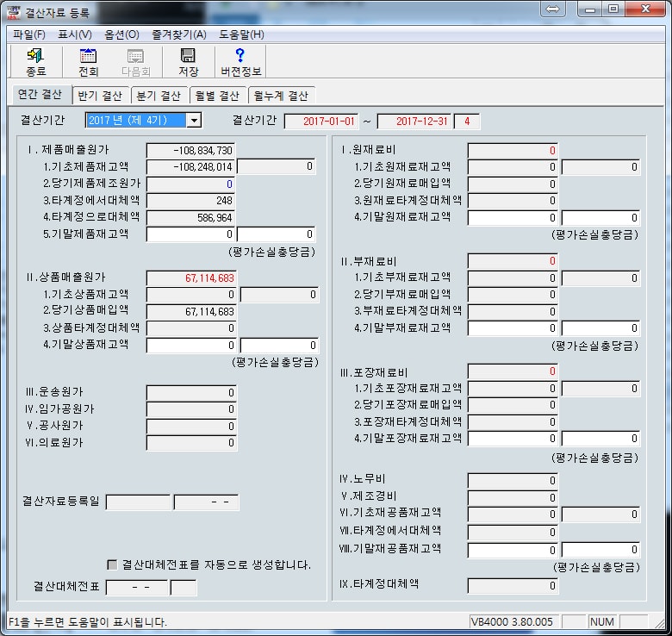Click the double-arrow resize icon in title bar

pos(554,9)
